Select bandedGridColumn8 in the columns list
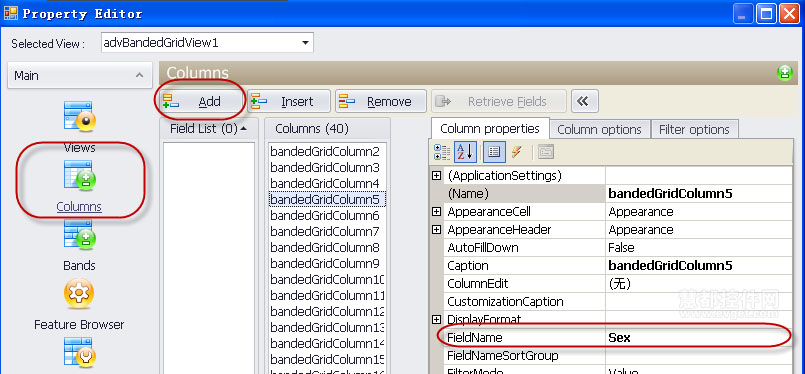Image resolution: width=805 pixels, height=374 pixels. 327,248
